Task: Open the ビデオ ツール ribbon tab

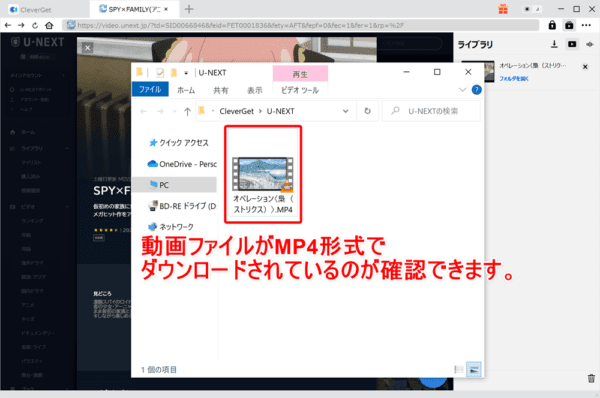Action: [300, 90]
